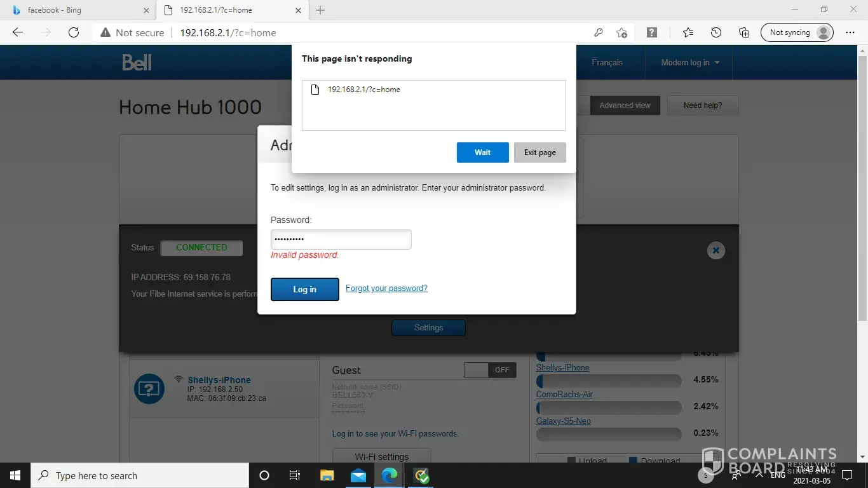Click the ENG input language indicator

point(778,475)
